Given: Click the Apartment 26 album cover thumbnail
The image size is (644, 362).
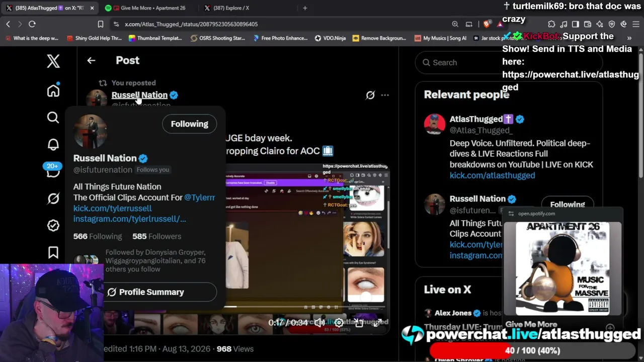Looking at the screenshot, I should coord(562,268).
